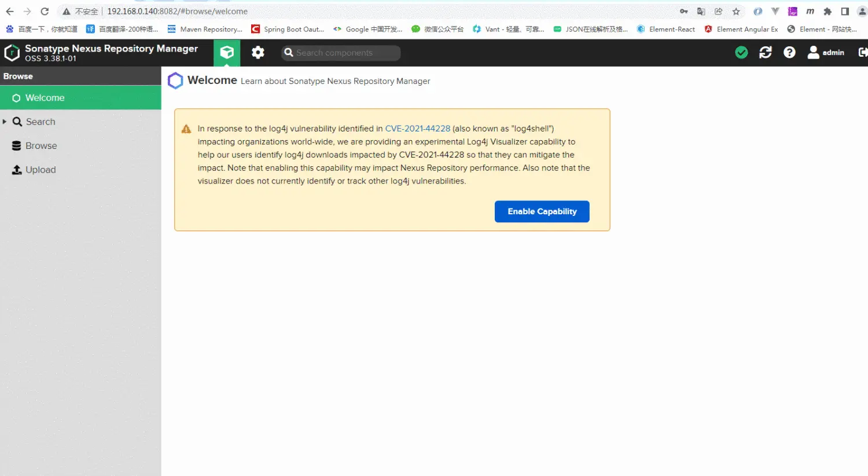Image resolution: width=868 pixels, height=476 pixels.
Task: Open server administration gear icon
Action: [258, 53]
